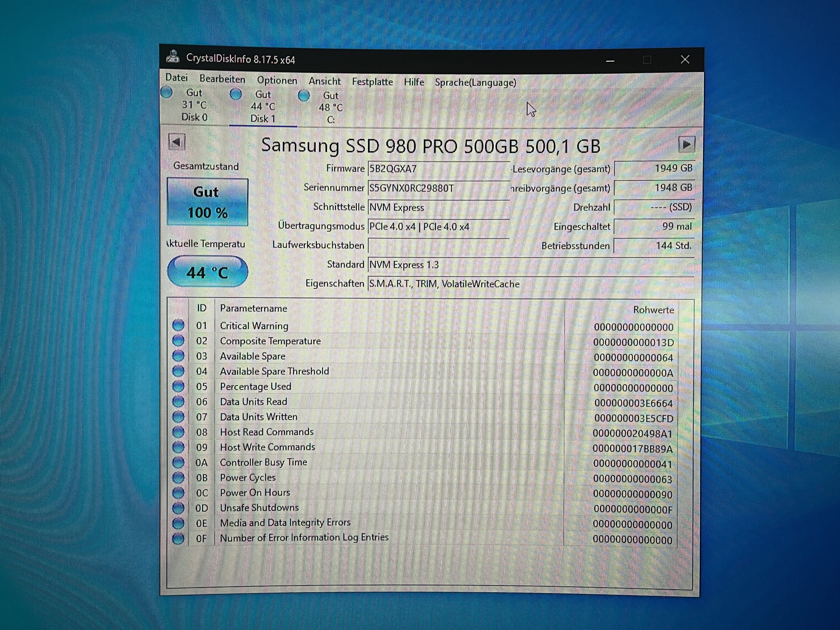
Task: Click the Unsafe Shutdowns status circle
Action: coord(178,508)
